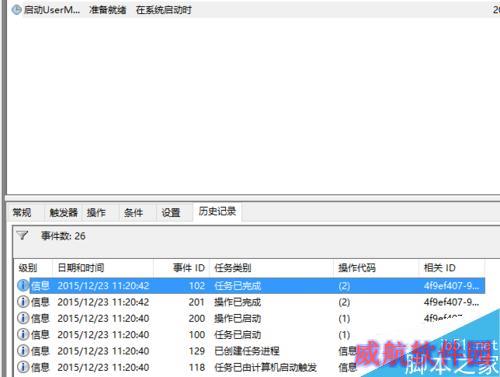Click the 事件数: 26 label
The height and width of the screenshot is (377, 500).
tap(63, 236)
